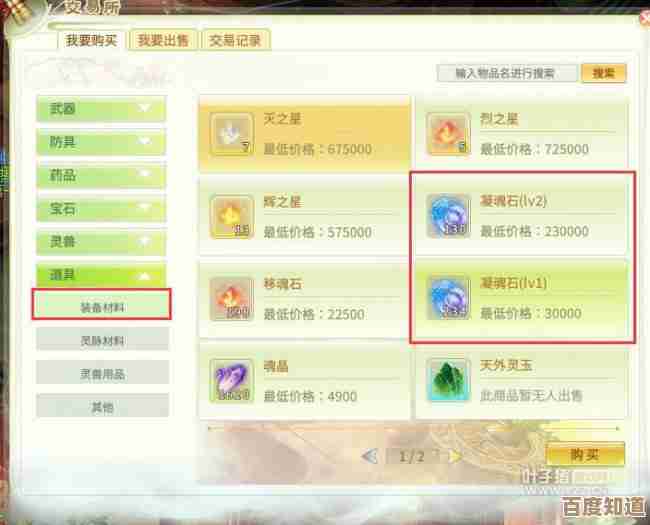Choose the purple 魂晶 crystal icon
This screenshot has width=650, height=525.
coord(232,381)
